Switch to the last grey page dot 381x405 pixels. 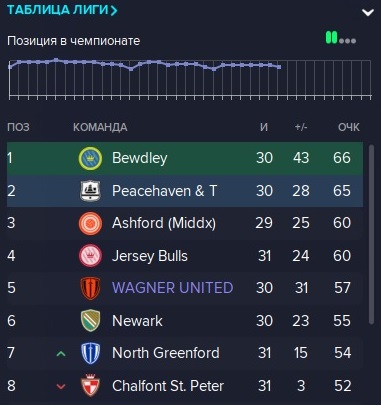tap(354, 41)
